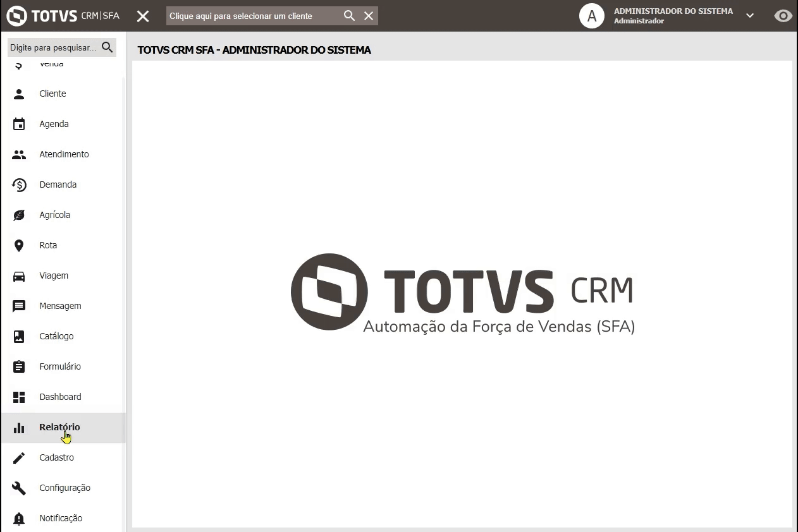Viewport: 798px width, 532px height.
Task: Click the Mensagem chat bubble icon
Action: click(x=19, y=306)
